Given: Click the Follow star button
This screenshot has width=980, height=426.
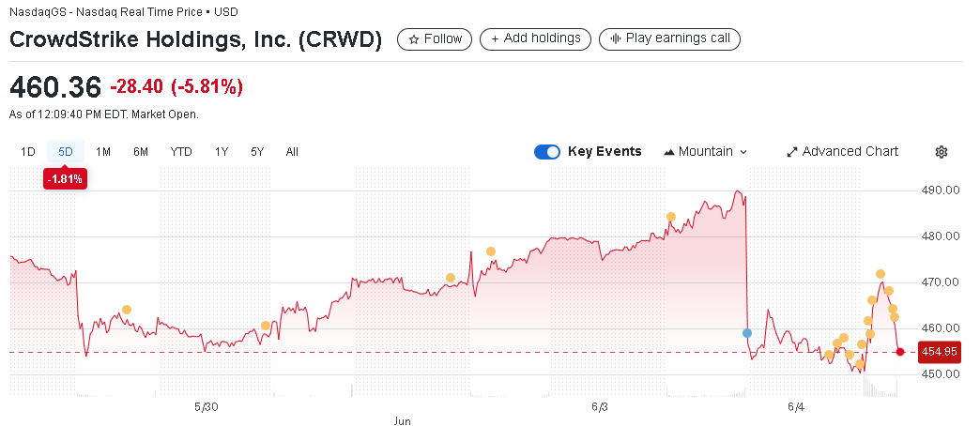Looking at the screenshot, I should 435,38.
